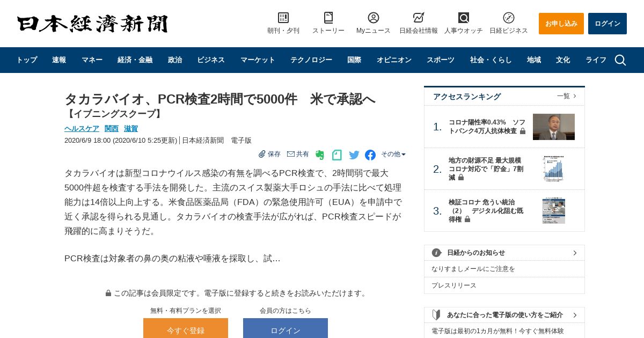
Task: Open 電子版は最初の1カ月が無料 link
Action: click(497, 331)
